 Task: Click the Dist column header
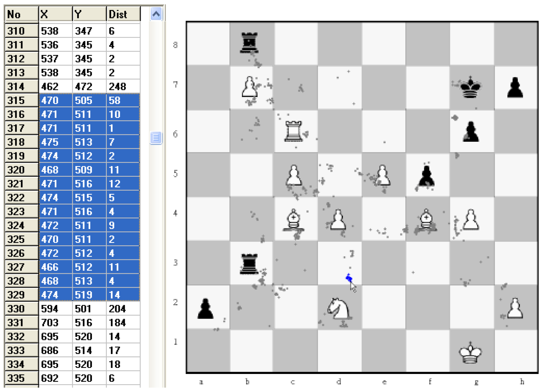(123, 14)
